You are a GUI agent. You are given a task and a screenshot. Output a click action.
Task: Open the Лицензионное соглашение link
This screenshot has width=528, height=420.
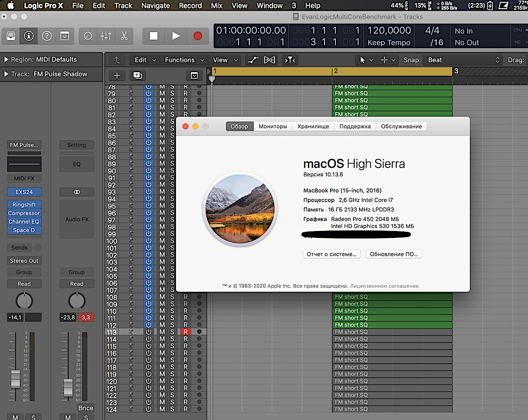(384, 286)
